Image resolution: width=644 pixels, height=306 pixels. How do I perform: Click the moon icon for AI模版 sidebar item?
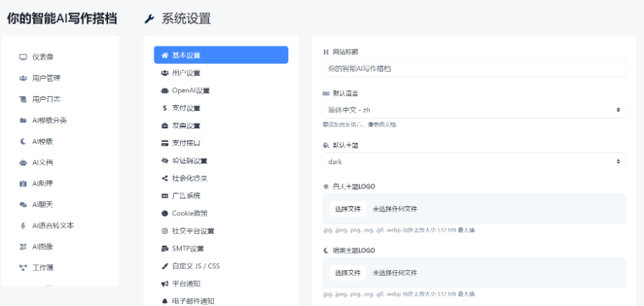click(23, 141)
